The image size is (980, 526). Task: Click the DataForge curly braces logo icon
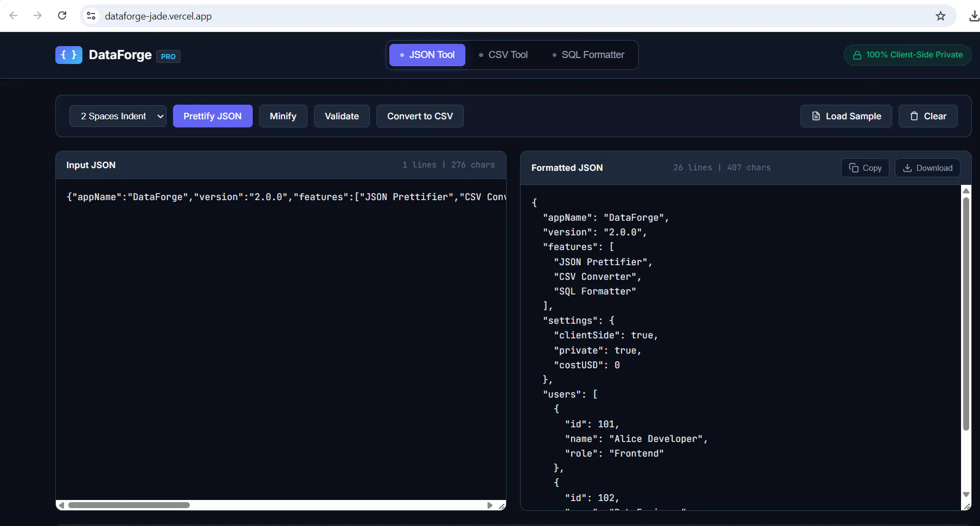point(69,55)
